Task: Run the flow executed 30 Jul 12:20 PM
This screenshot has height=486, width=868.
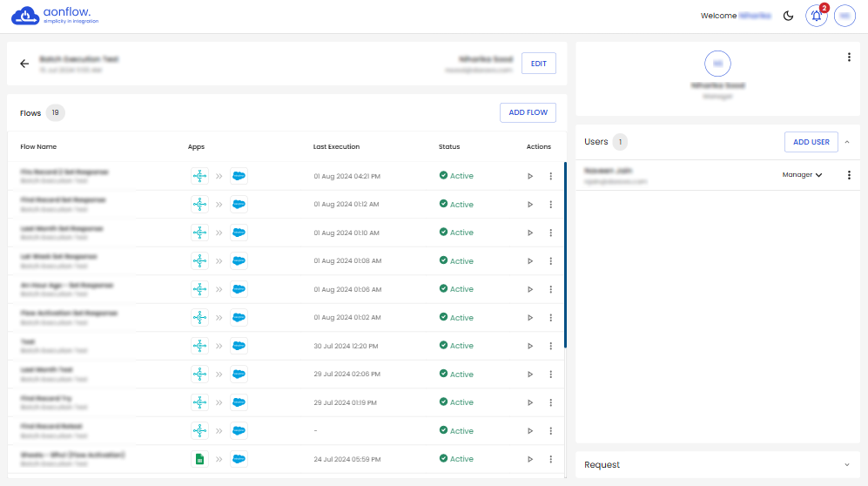Action: click(x=530, y=346)
